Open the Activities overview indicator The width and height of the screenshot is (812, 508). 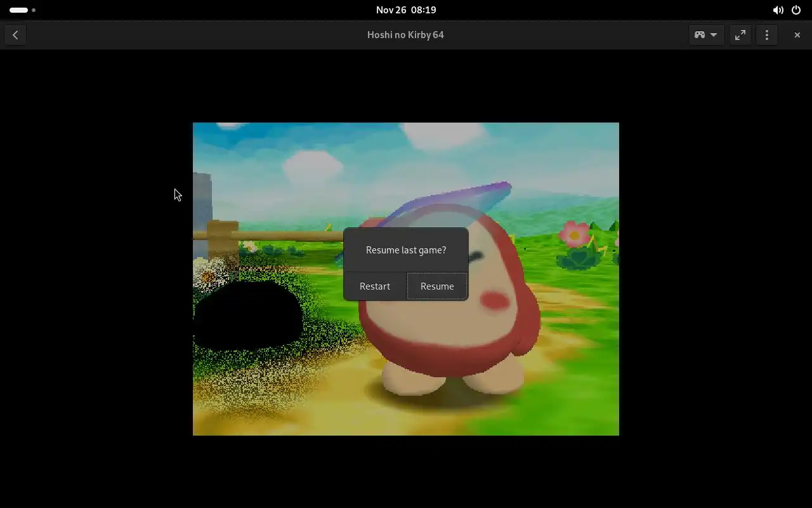[x=22, y=10]
